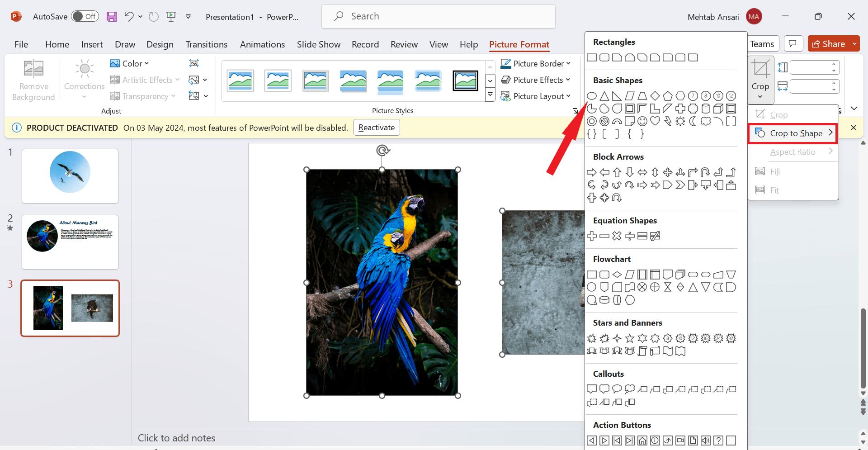
Task: Open the Transitions tab
Action: 207,44
